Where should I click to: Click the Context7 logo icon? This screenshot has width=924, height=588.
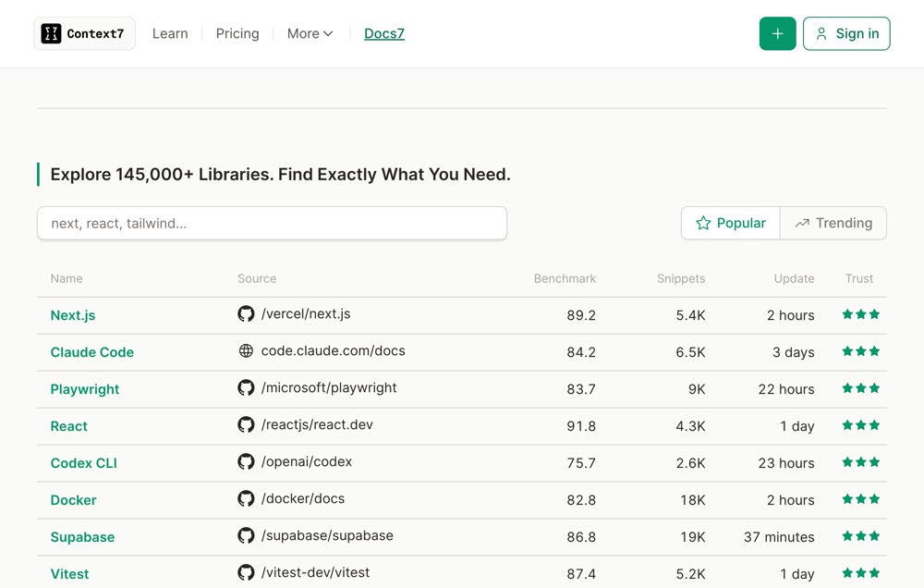(51, 33)
